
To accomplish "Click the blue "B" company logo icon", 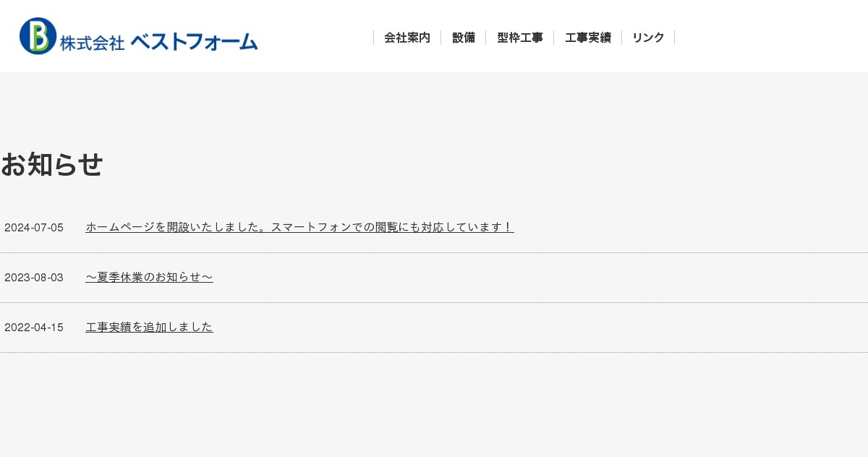I will 37,35.
